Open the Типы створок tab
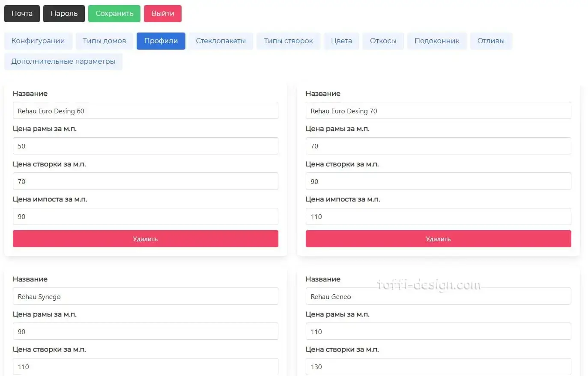 pos(288,41)
